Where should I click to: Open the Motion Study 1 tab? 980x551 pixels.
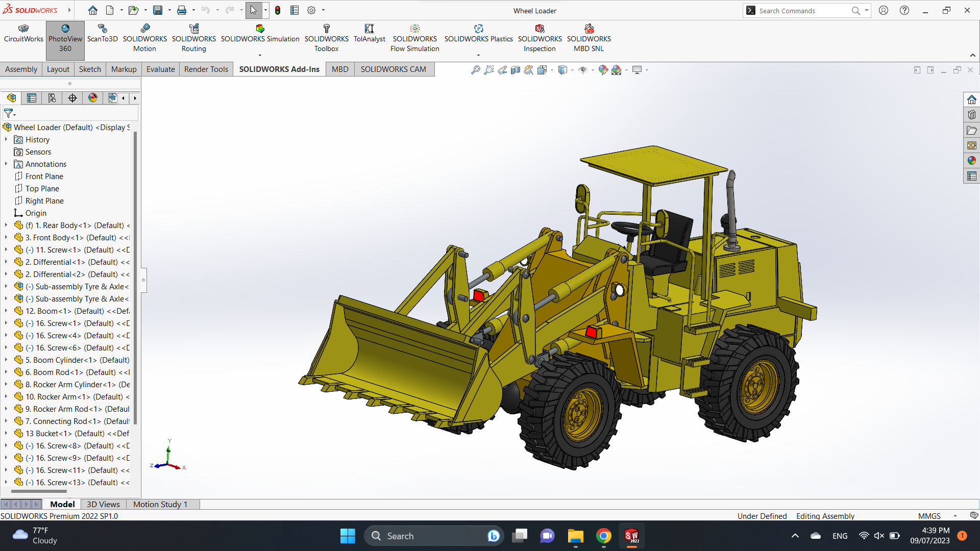[160, 504]
